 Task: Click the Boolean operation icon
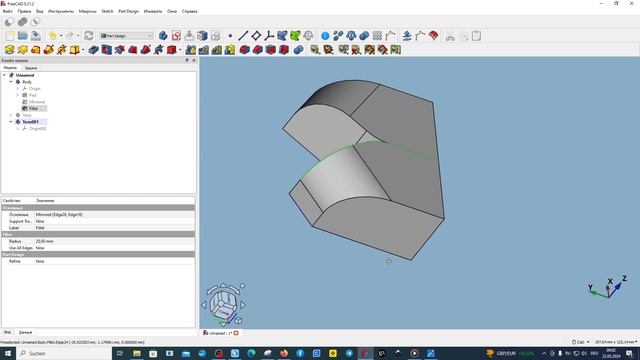(x=298, y=50)
